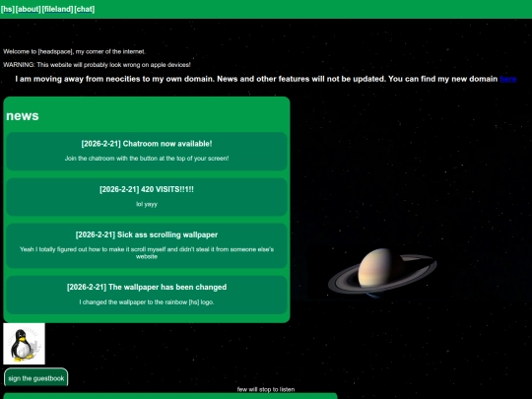This screenshot has width=532, height=399.
Task: Click 'Join the chatroom with the button' text
Action: [x=147, y=159]
